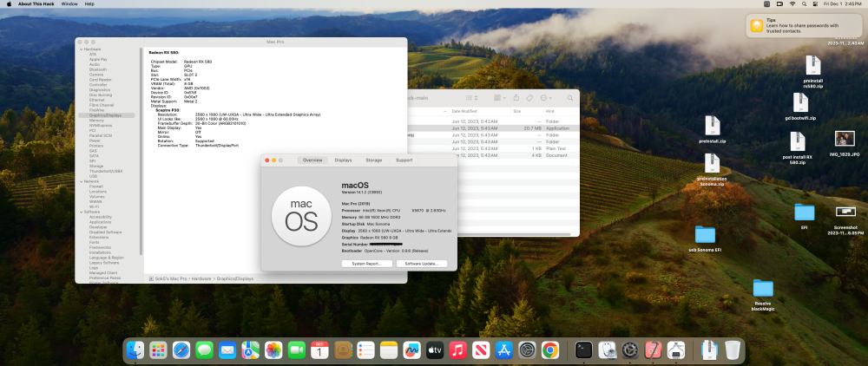868x366 pixels.
Task: Switch to the Displays tab
Action: coord(343,160)
